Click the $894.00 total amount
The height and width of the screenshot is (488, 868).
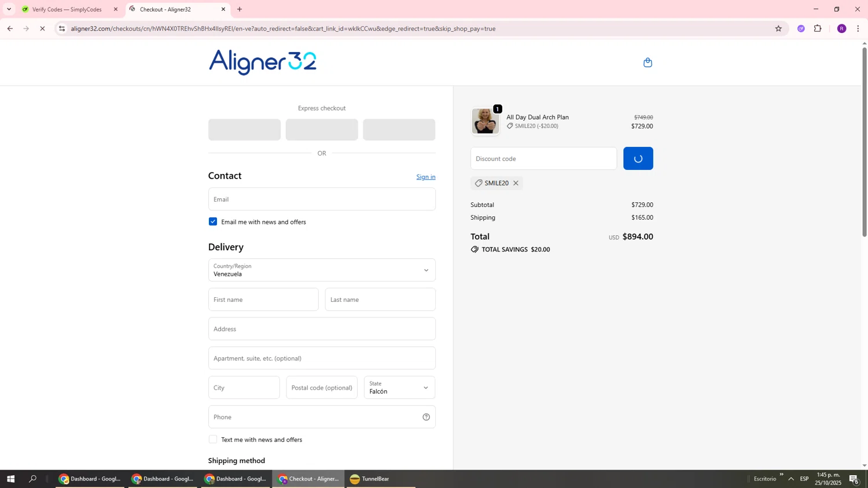tap(638, 236)
